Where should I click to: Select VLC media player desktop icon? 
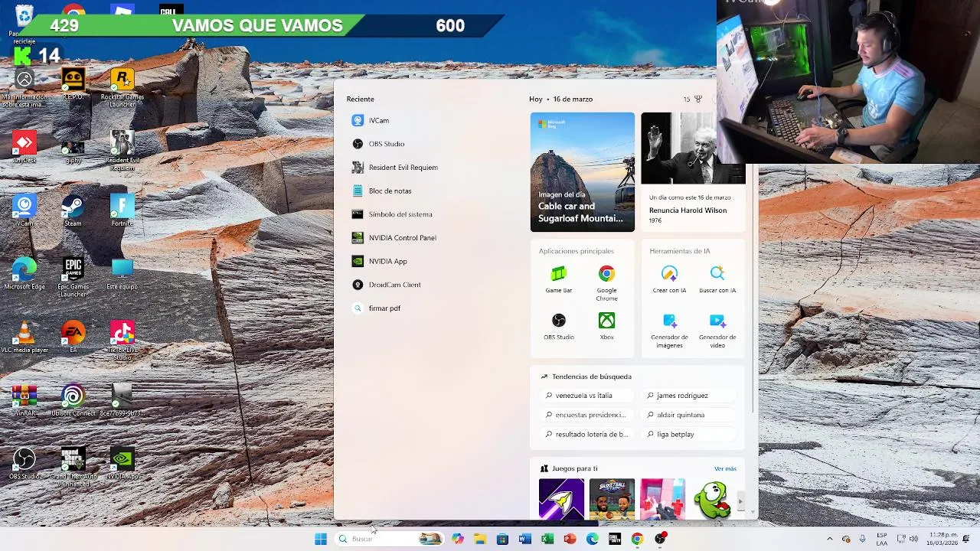(24, 337)
